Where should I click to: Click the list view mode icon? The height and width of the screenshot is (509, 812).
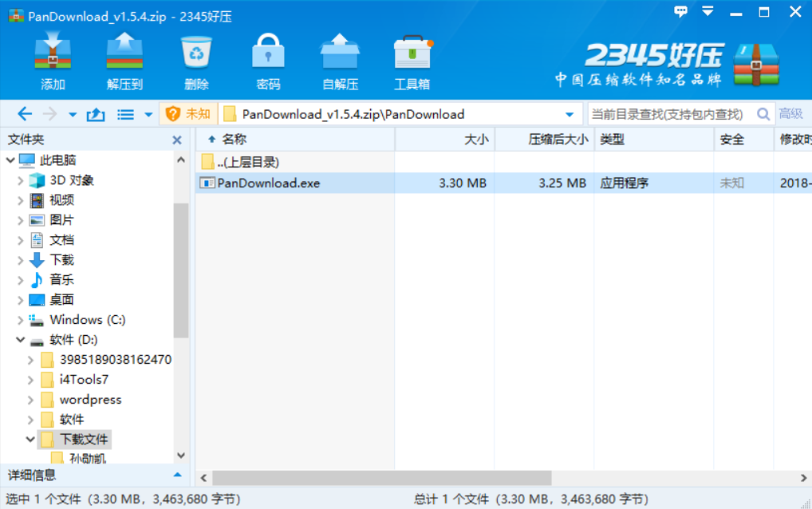(x=125, y=114)
